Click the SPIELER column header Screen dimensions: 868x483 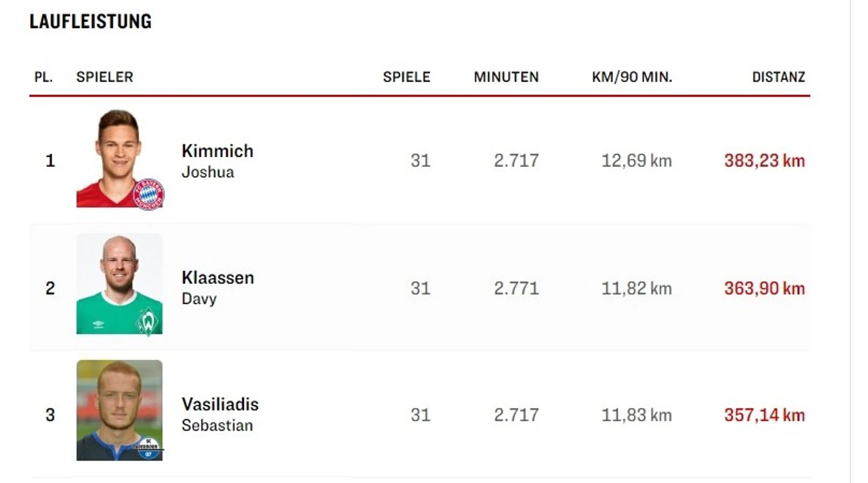[x=105, y=77]
